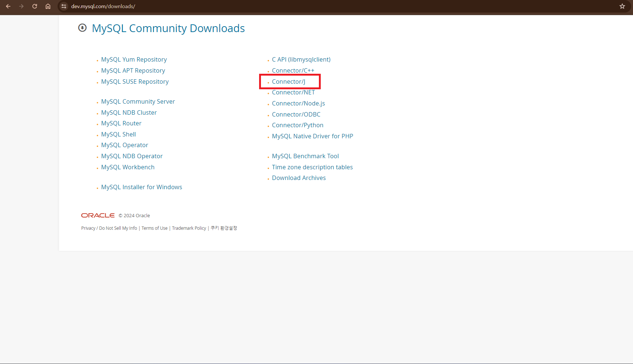Open MySQL Operator link
633x364 pixels.
tap(124, 145)
